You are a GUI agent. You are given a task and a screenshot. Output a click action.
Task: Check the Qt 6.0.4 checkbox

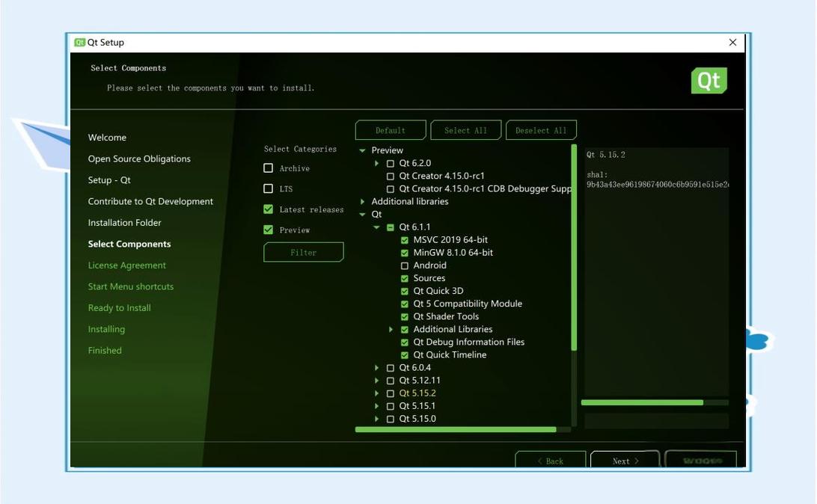point(391,368)
